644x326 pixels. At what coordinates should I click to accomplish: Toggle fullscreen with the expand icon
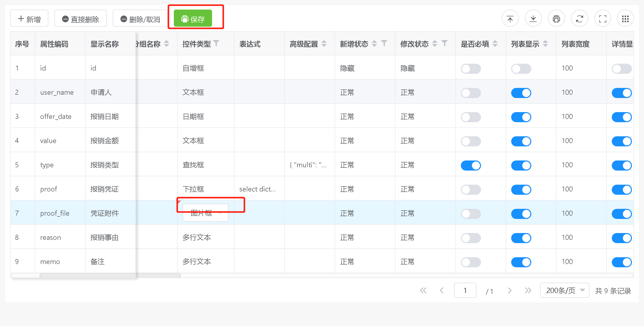pyautogui.click(x=602, y=19)
